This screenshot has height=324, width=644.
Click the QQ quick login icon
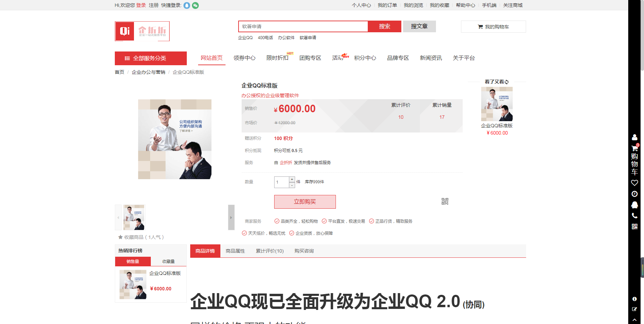187,5
